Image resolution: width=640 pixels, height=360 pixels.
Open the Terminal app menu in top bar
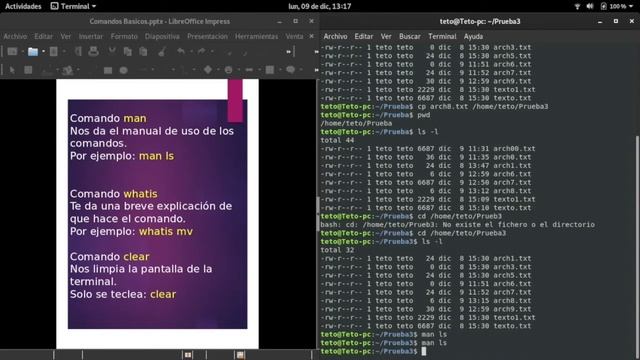tap(73, 6)
